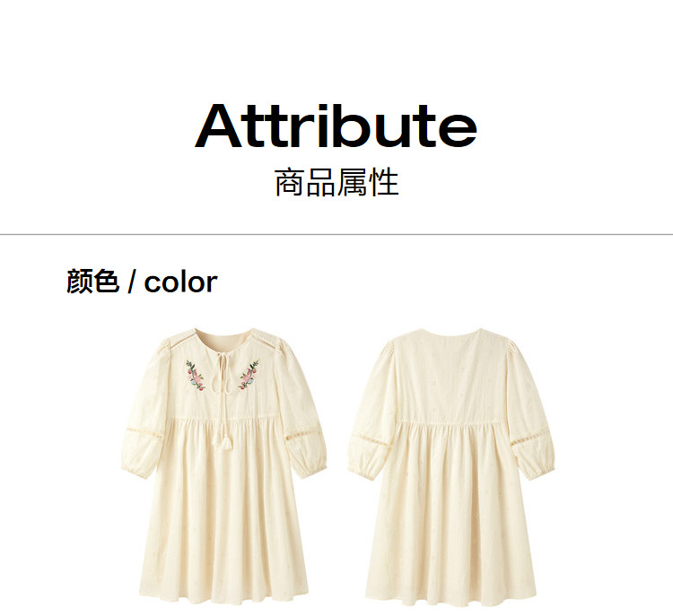
Task: Click the front view dress image
Action: pos(223,466)
